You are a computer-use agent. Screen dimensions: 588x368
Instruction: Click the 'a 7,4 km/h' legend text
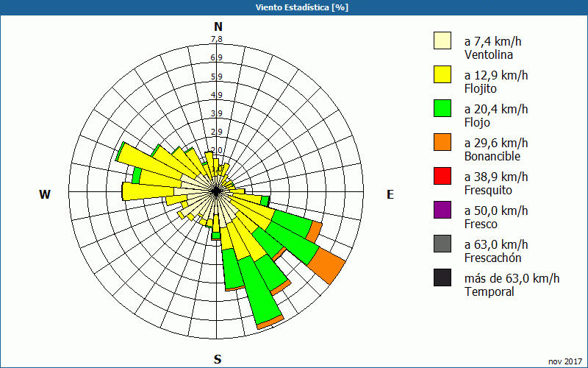tap(492, 41)
